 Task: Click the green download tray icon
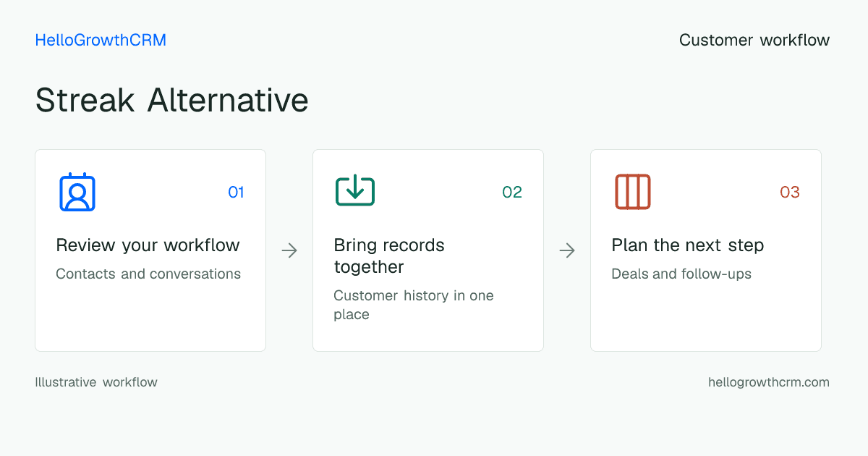pos(355,191)
